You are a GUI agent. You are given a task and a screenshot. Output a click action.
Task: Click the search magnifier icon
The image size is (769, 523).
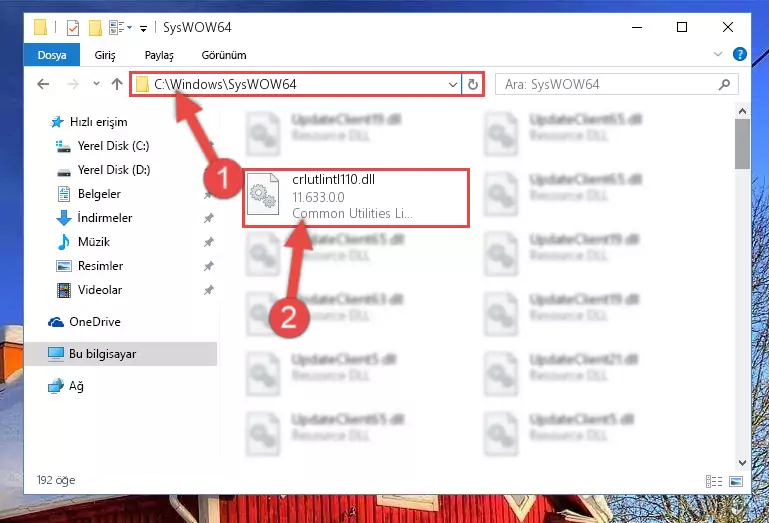(x=724, y=84)
